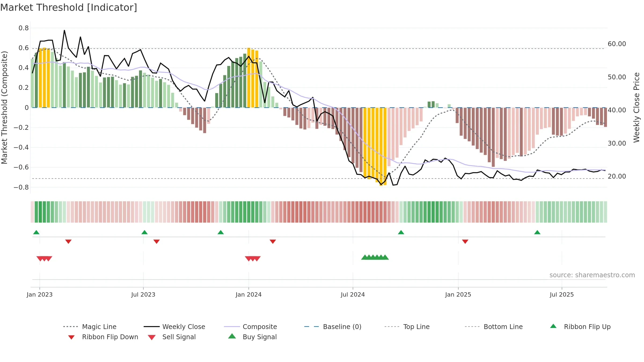
Task: Click the 60.00 price axis label
Action: [x=617, y=44]
